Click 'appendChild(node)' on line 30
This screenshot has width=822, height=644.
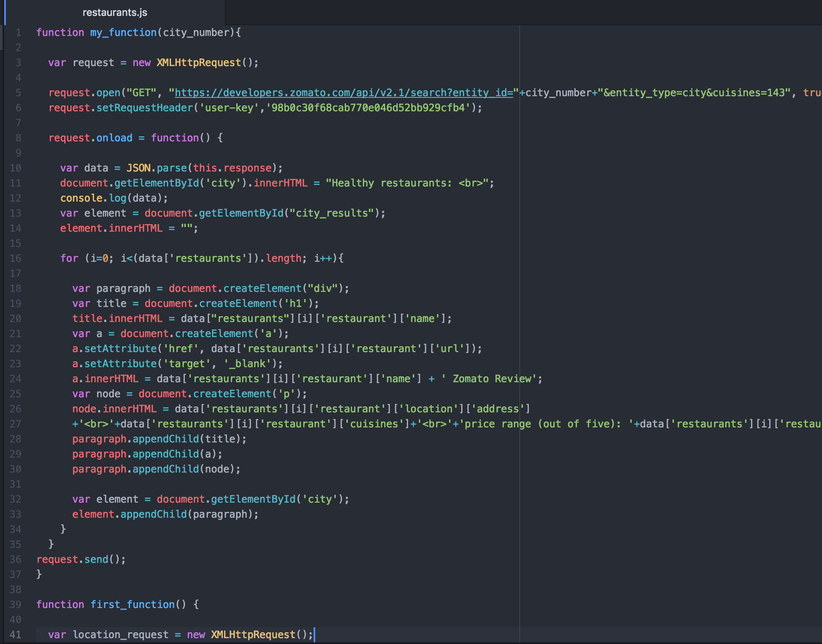(184, 469)
